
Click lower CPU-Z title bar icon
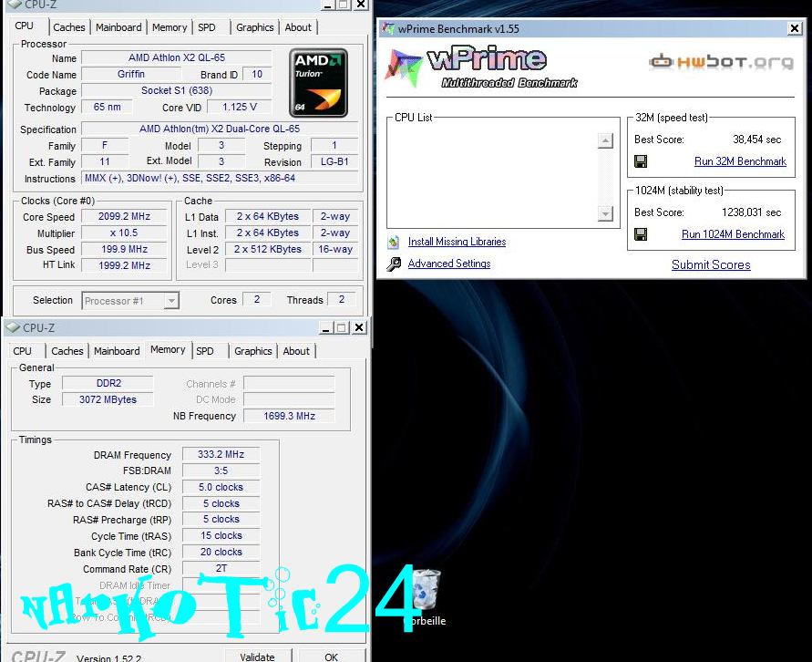coord(14,328)
